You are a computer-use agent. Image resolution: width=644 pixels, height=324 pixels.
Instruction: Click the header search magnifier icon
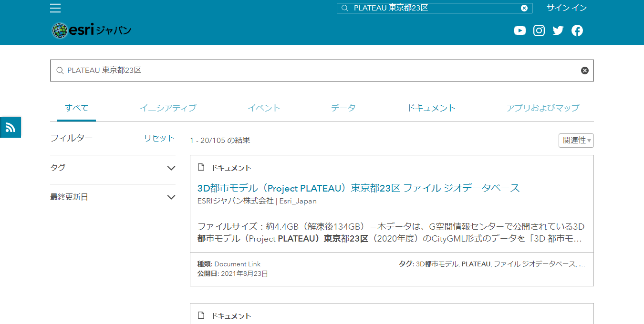(x=345, y=8)
